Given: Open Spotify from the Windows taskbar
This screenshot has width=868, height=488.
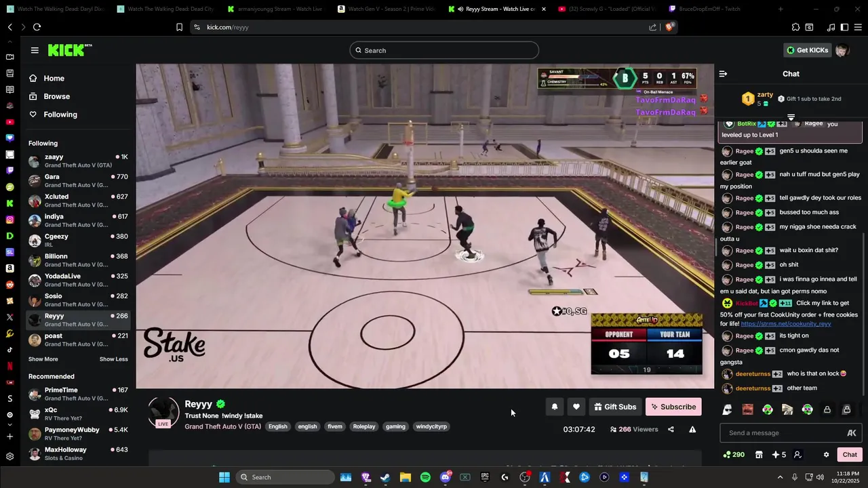Looking at the screenshot, I should [x=425, y=477].
